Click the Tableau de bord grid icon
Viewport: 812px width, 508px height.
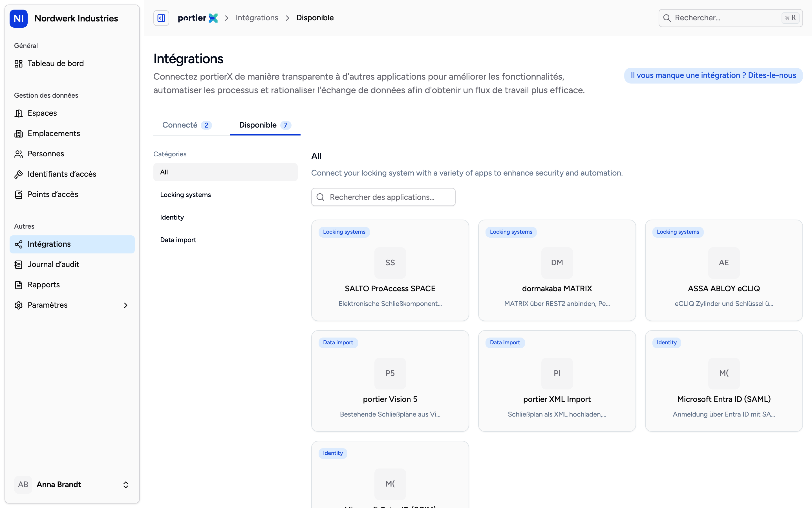point(18,63)
